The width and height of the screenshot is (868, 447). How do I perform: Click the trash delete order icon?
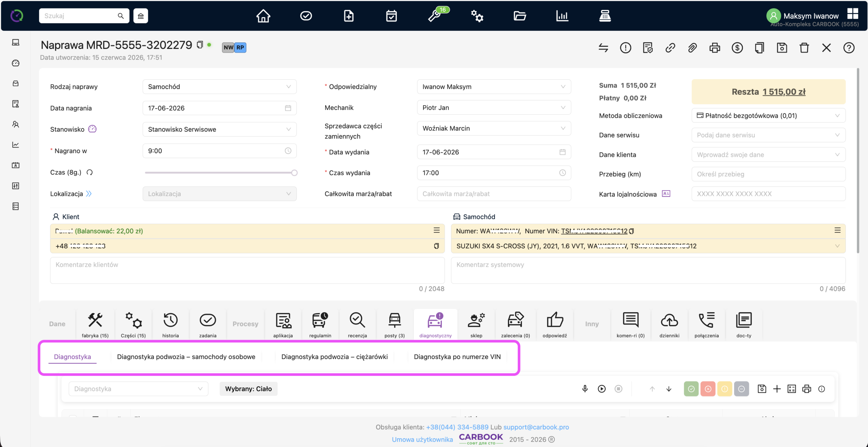[x=804, y=48]
